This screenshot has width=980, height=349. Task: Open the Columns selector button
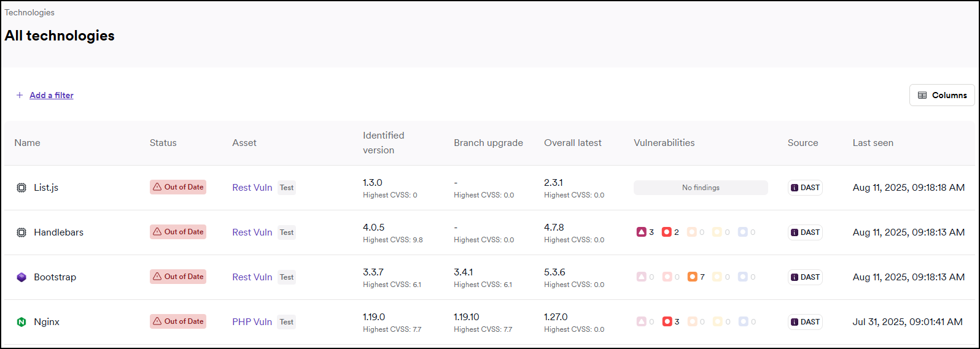click(x=942, y=95)
